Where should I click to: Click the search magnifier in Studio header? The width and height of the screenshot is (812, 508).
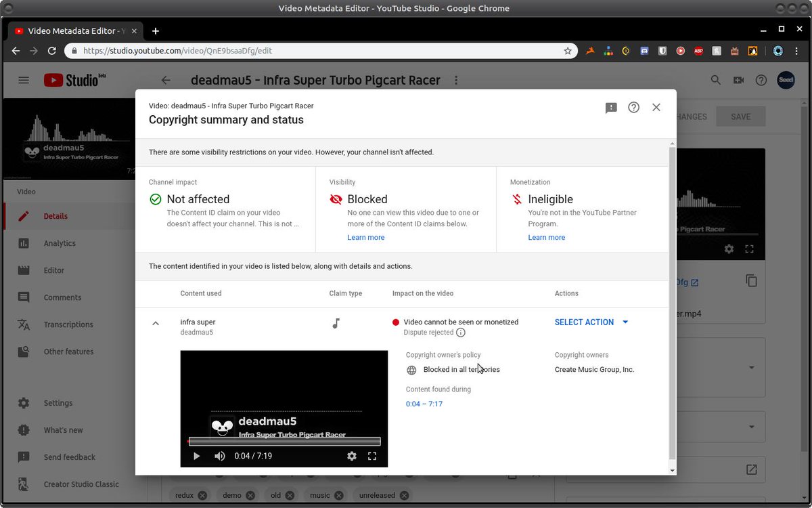715,80
